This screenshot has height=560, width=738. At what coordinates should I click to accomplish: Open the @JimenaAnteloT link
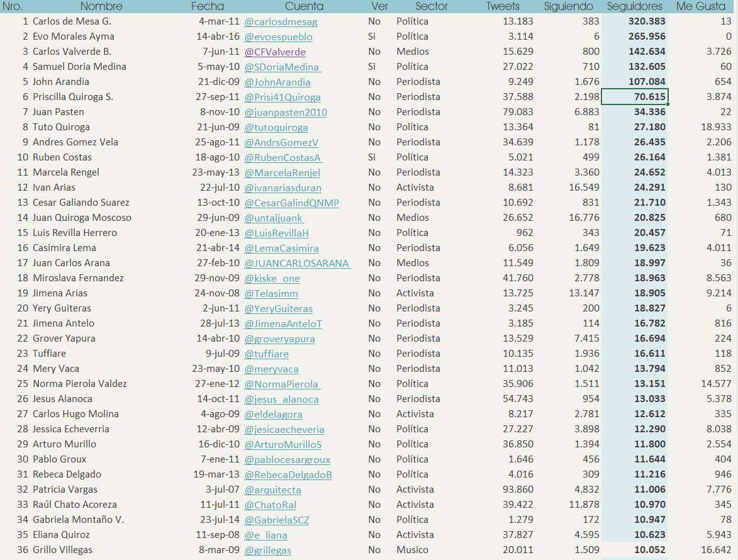pos(283,323)
